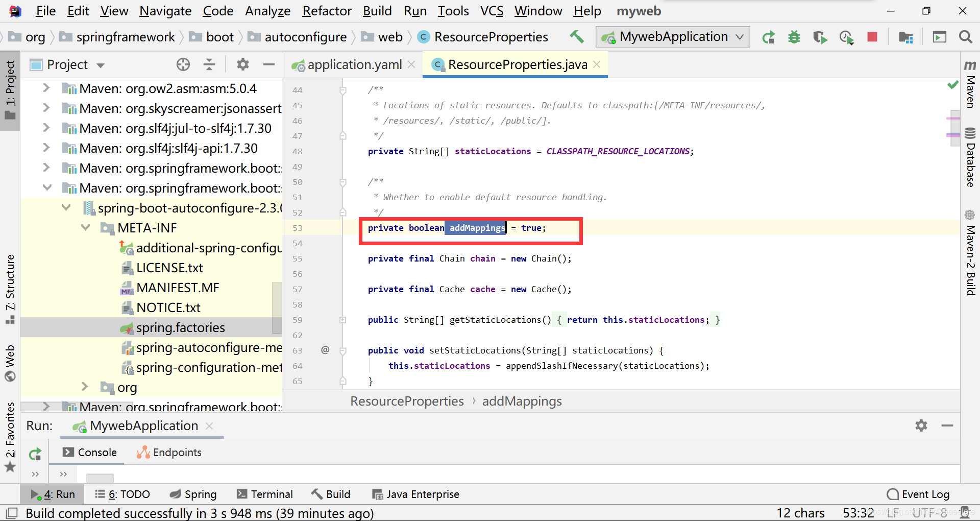Open Project panel settings gear
This screenshot has width=980, height=521.
point(243,64)
